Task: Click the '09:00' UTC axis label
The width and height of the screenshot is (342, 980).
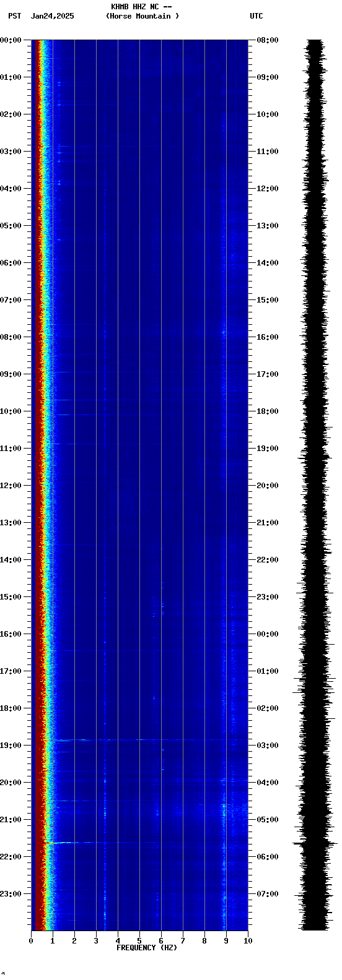Action: (268, 77)
